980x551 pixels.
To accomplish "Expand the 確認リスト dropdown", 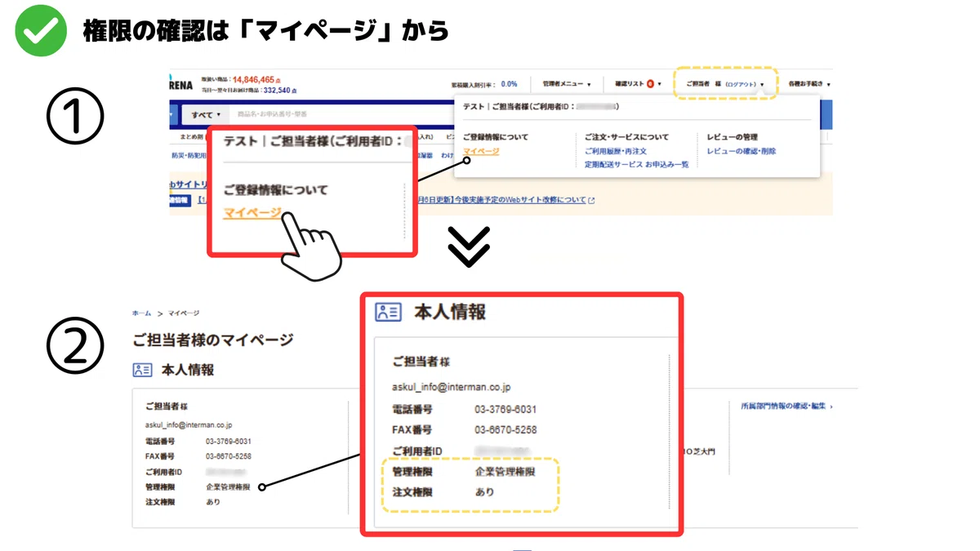I will (x=638, y=84).
